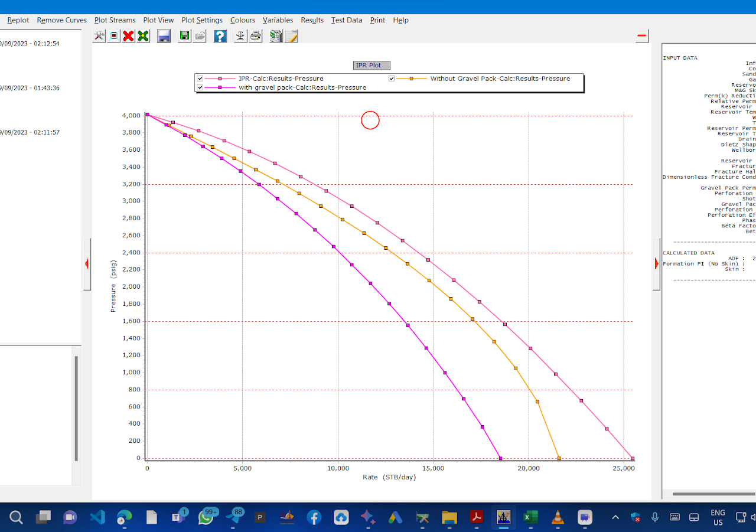Open Microsoft Edge from taskbar
The width and height of the screenshot is (756, 532).
pos(125,518)
